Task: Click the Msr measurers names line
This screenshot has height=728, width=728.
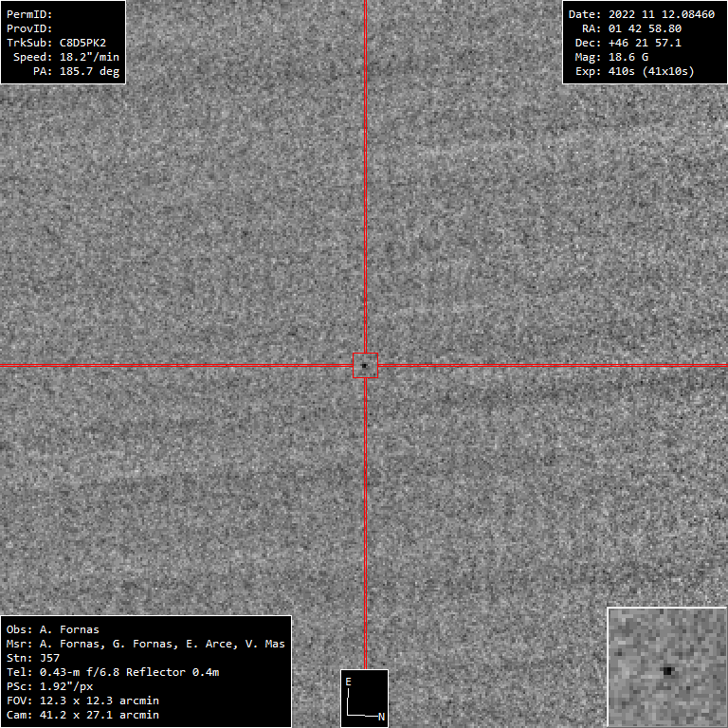Action: pos(145,644)
